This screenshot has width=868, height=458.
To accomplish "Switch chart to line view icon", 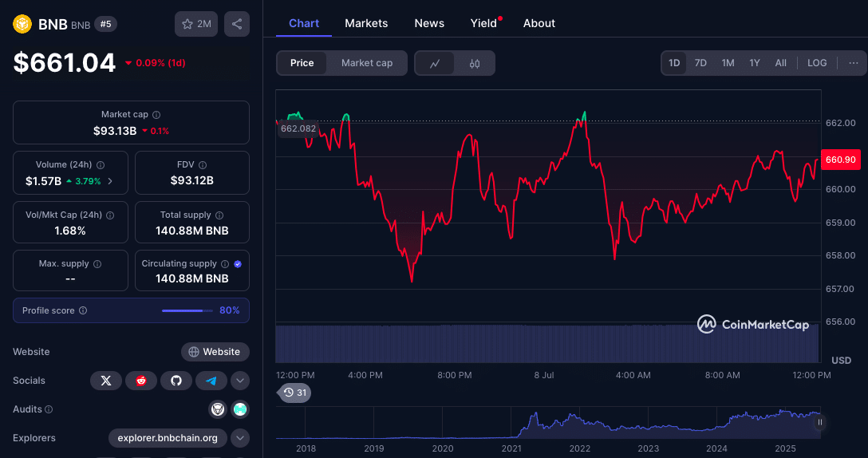I will [x=435, y=63].
